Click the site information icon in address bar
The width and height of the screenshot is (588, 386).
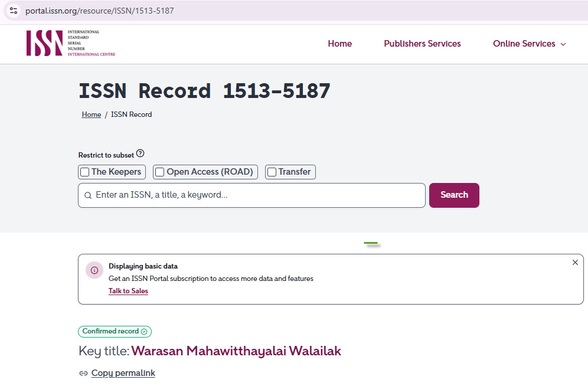coord(14,11)
